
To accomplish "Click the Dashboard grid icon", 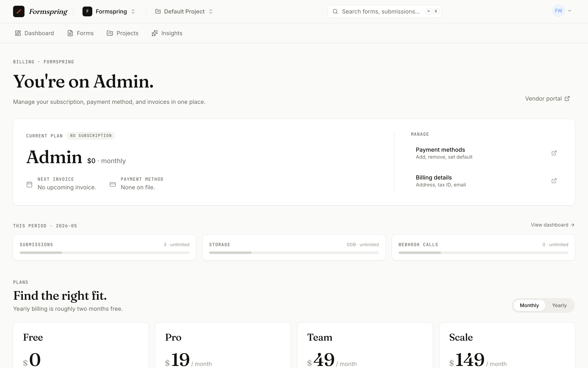I will pos(18,33).
